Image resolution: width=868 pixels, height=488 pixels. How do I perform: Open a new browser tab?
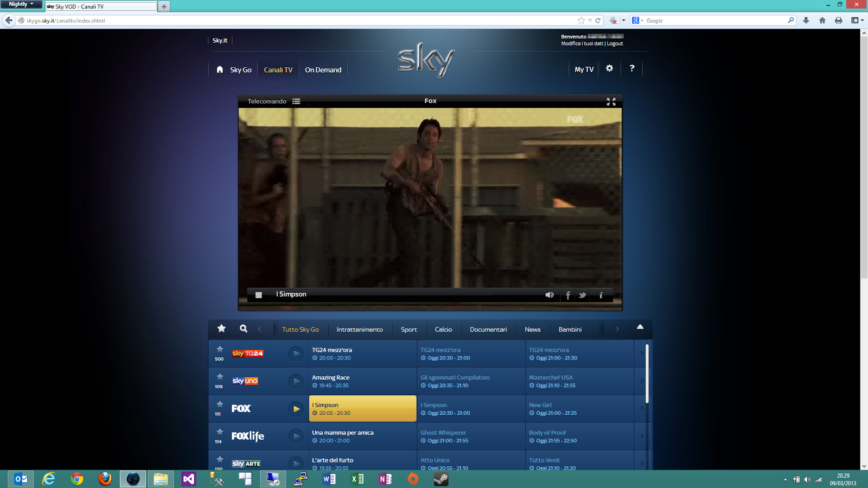(164, 7)
